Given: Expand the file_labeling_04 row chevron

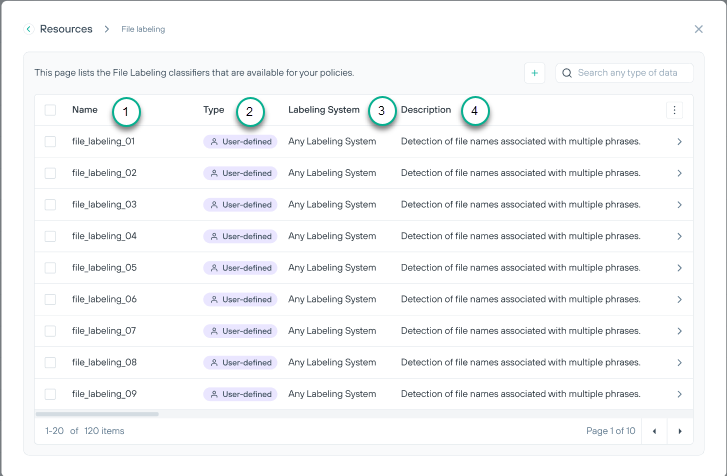Looking at the screenshot, I should (x=679, y=236).
